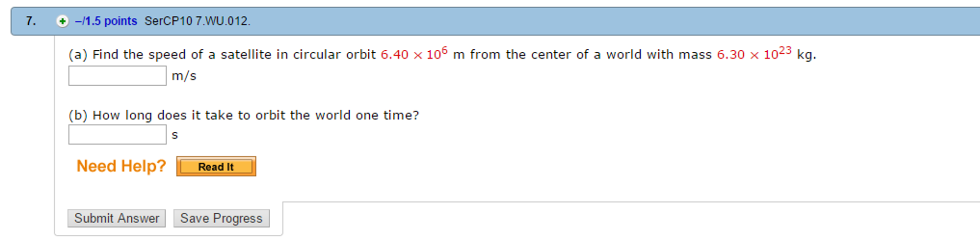Open the –/1.5 points link
This screenshot has width=980, height=240.
(x=106, y=21)
